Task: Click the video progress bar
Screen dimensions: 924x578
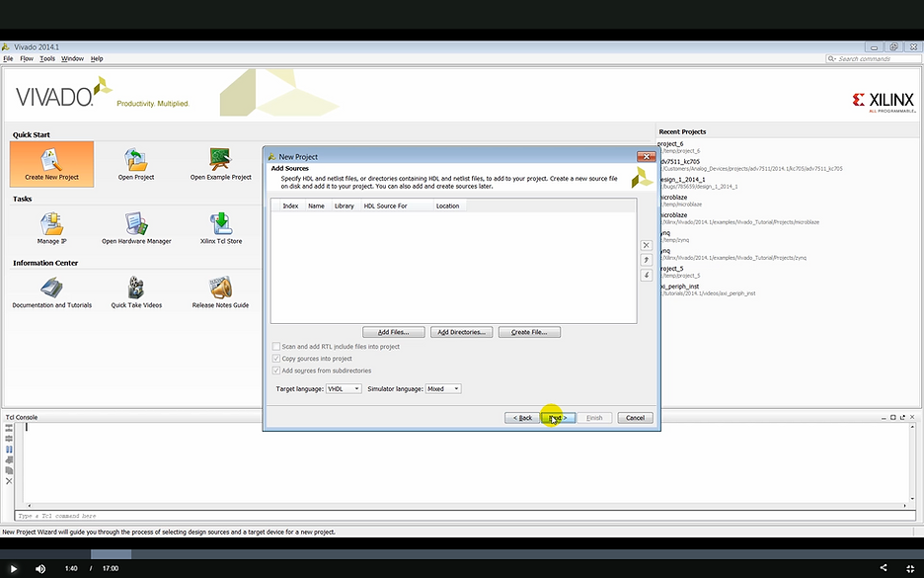Action: [x=462, y=554]
